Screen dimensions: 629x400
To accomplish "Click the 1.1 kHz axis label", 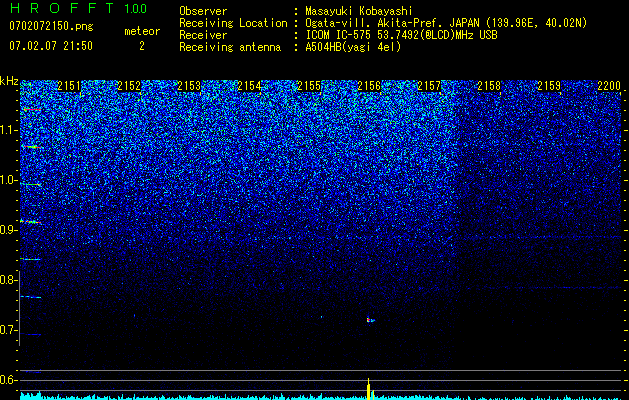I will [8, 130].
